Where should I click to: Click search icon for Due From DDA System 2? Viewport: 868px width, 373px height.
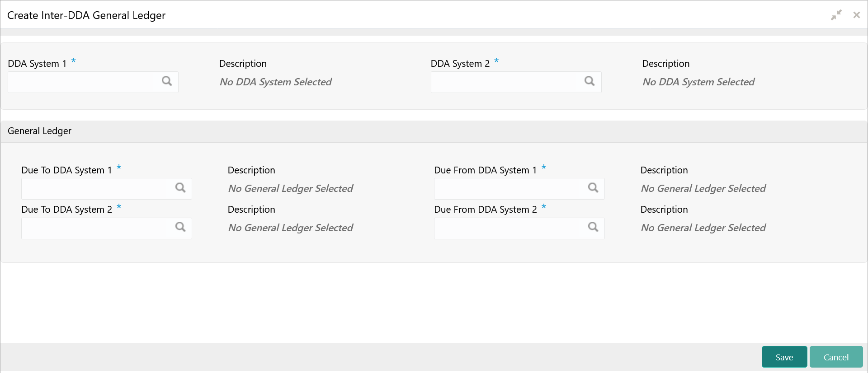click(x=593, y=227)
